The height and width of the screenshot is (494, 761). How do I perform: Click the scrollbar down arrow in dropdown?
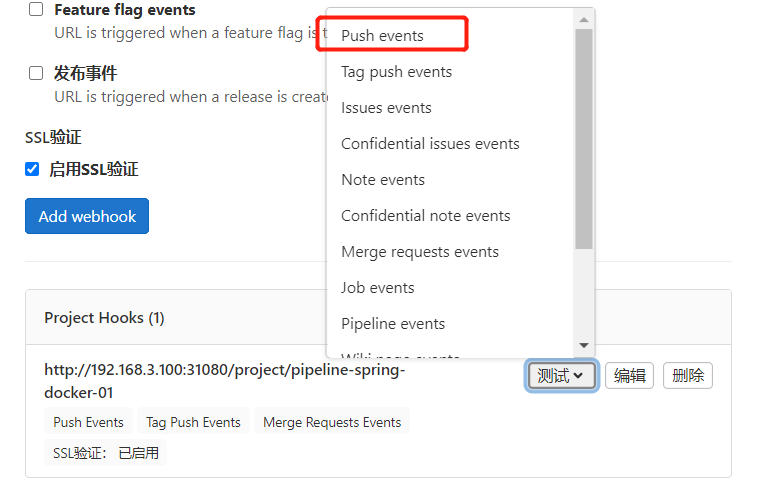point(584,346)
